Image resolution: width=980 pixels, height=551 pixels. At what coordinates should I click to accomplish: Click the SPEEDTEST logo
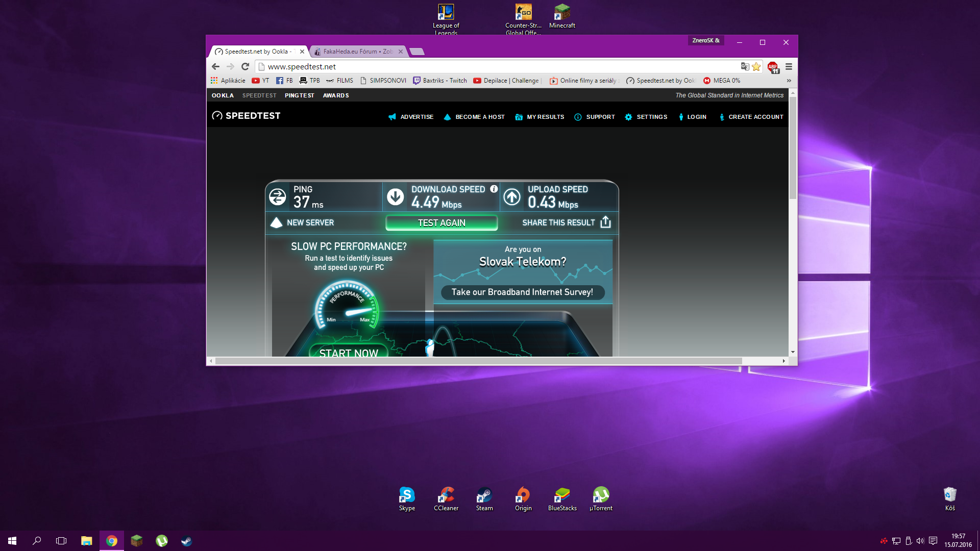click(x=246, y=116)
